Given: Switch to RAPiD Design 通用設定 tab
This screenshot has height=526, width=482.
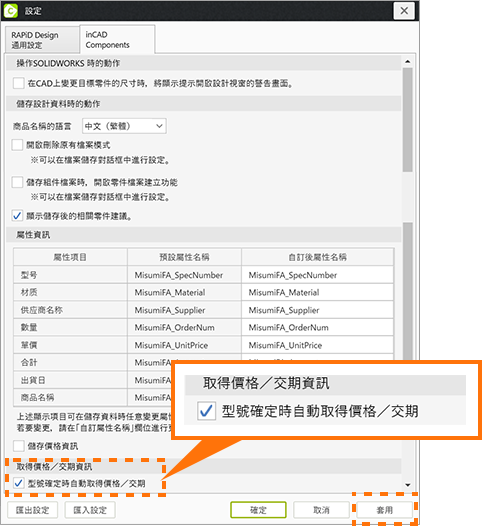Looking at the screenshot, I should (42, 40).
